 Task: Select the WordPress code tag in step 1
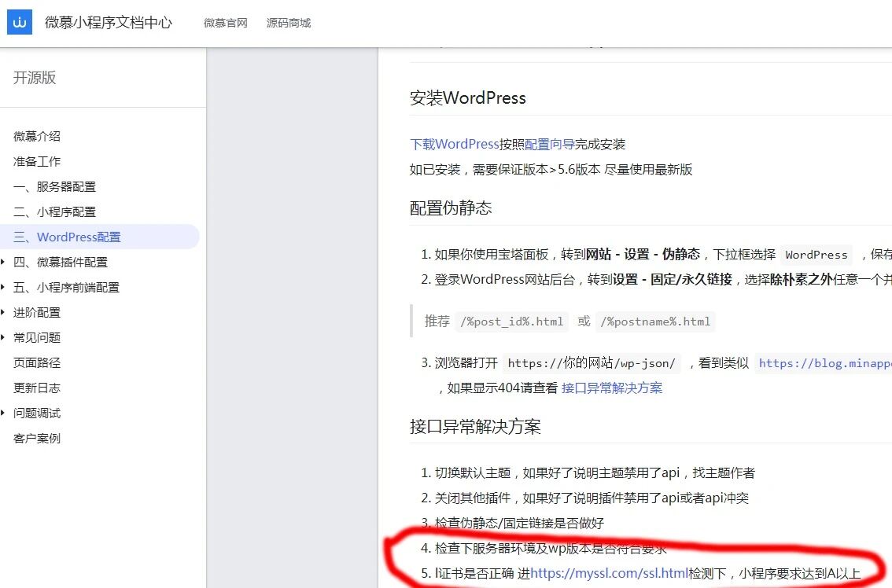816,255
